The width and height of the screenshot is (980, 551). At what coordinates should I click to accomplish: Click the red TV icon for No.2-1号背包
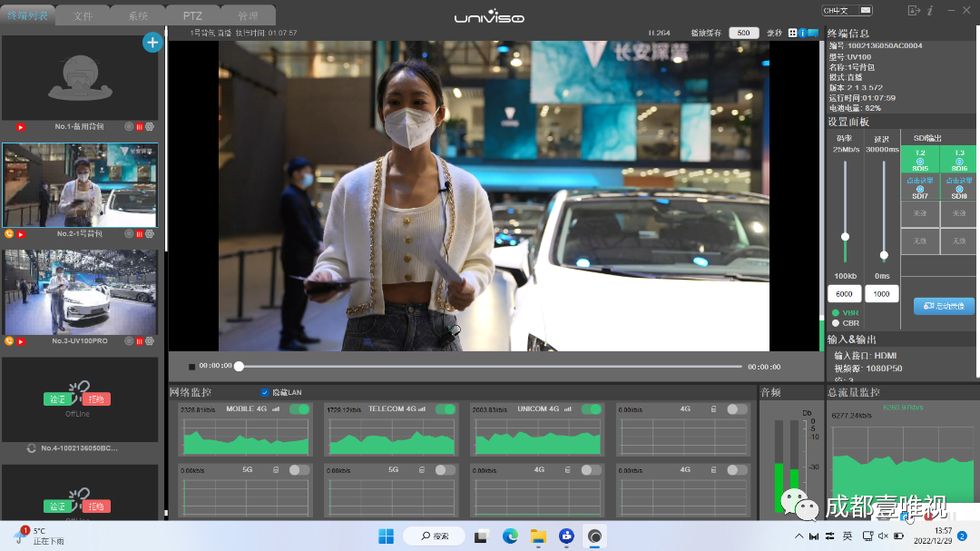click(21, 234)
